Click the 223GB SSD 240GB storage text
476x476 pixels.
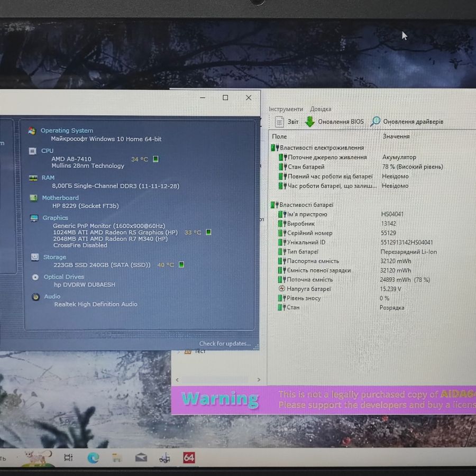tap(102, 265)
